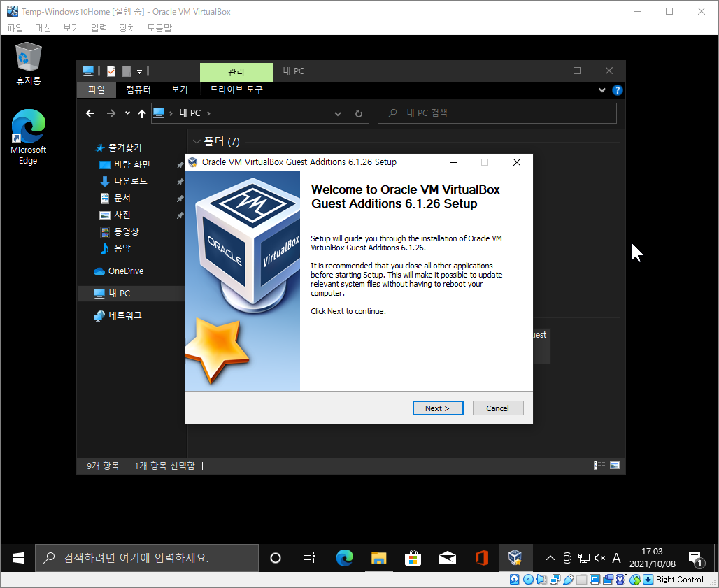Screen dimensions: 719x588
Task: Expand ribbon chevron in Explorer
Action: 601,90
